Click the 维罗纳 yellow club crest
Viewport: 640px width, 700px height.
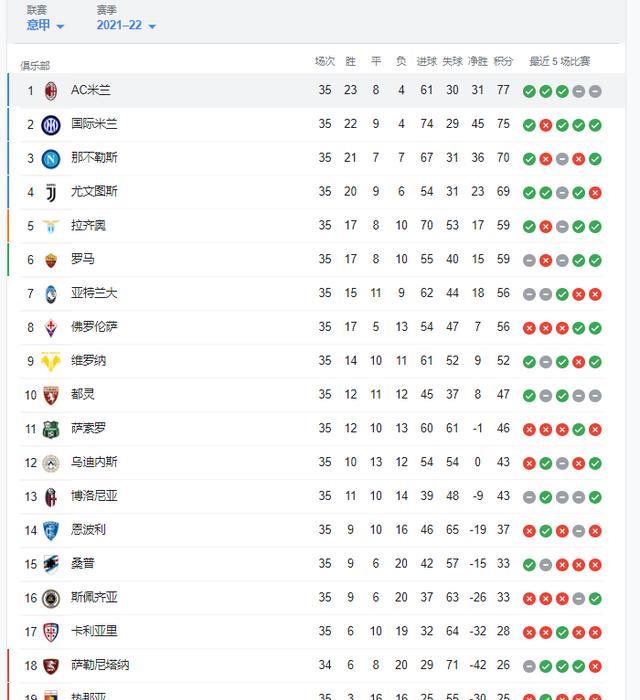pyautogui.click(x=51, y=361)
